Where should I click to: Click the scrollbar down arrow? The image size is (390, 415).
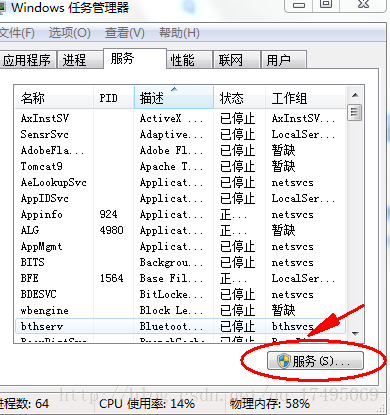point(355,333)
